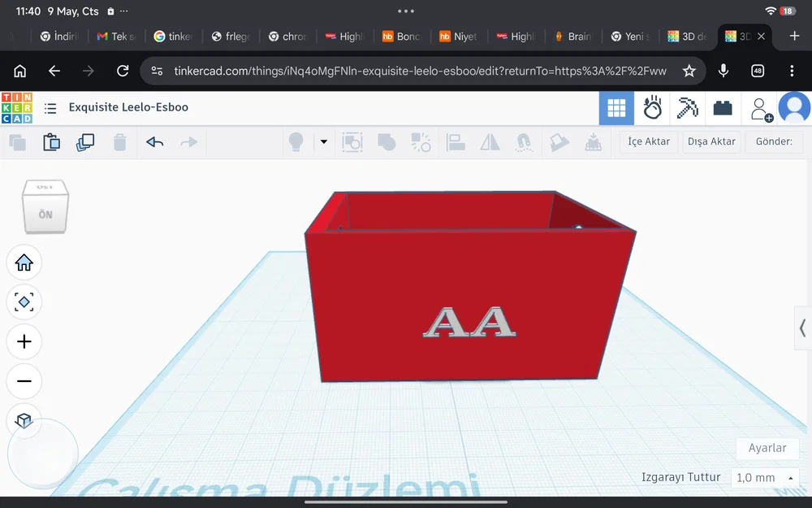Open the Ayarlar settings button
This screenshot has height=508, width=812.
(767, 448)
